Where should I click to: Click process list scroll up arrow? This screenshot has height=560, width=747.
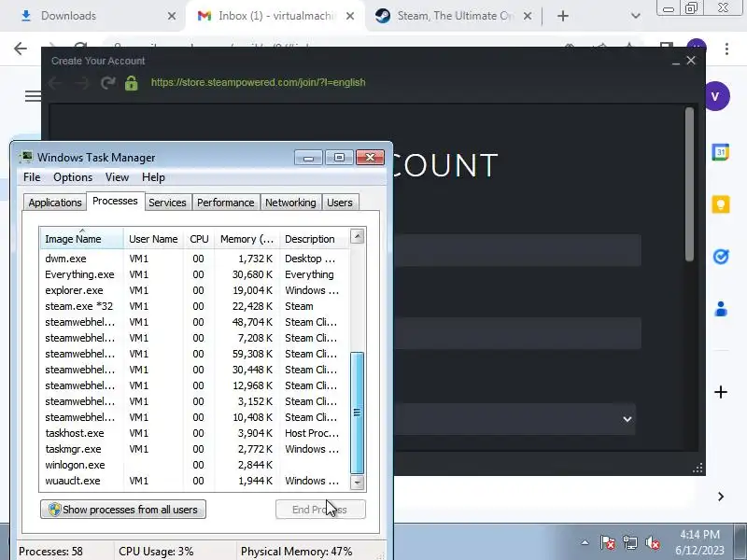(x=358, y=236)
